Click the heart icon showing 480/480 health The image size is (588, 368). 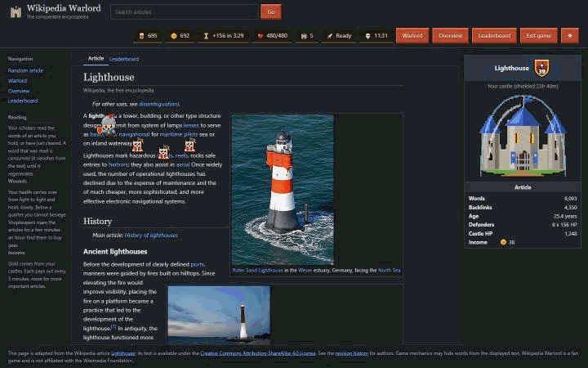coord(261,36)
